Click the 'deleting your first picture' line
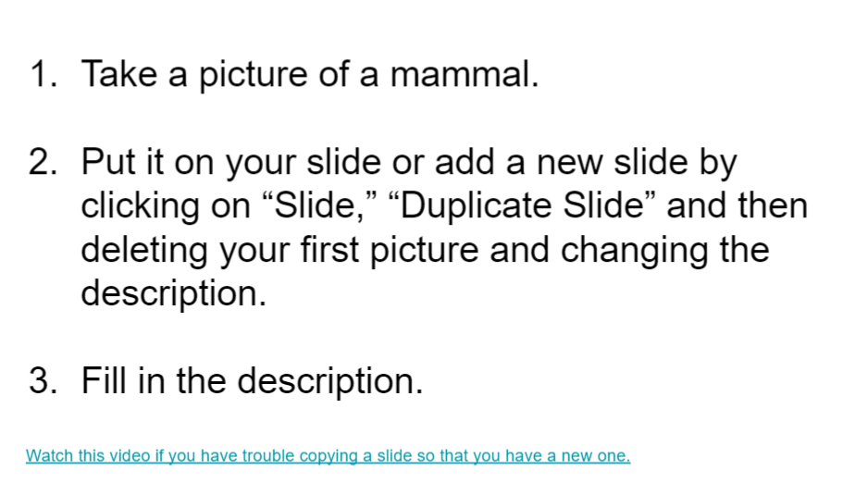Viewport: 868px width, 483px height. click(425, 250)
